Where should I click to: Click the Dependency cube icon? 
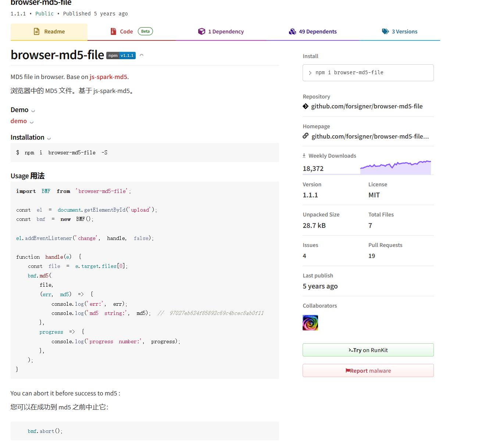tap(201, 32)
